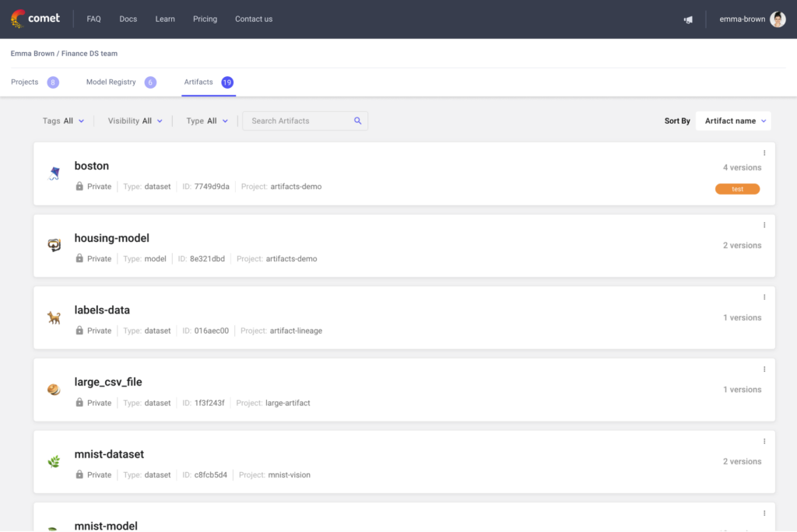797x532 pixels.
Task: Select the Artifacts tab
Action: [x=198, y=82]
